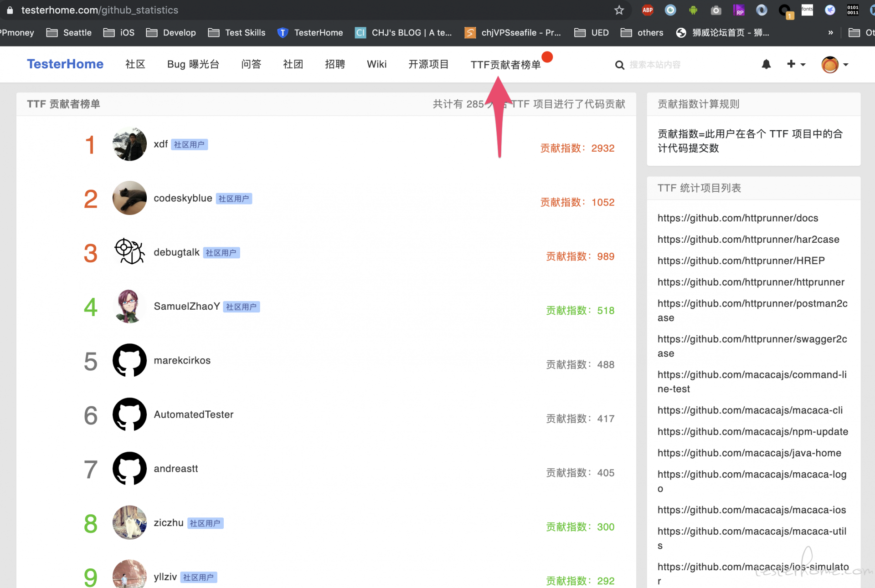The width and height of the screenshot is (875, 588).
Task: Click the camera screenshot extension icon
Action: tap(716, 10)
